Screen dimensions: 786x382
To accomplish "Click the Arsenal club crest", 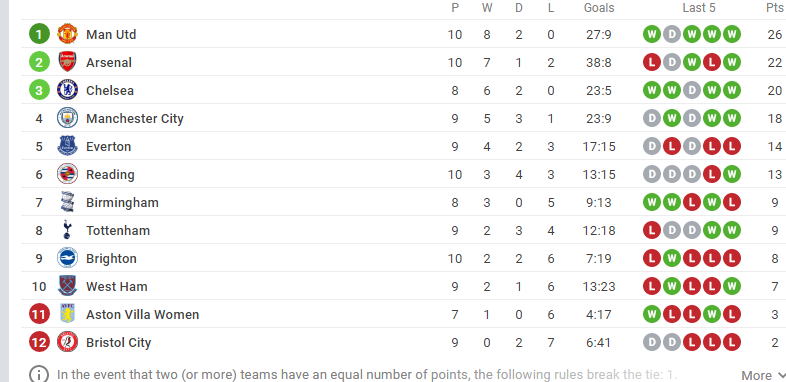I will tap(67, 62).
